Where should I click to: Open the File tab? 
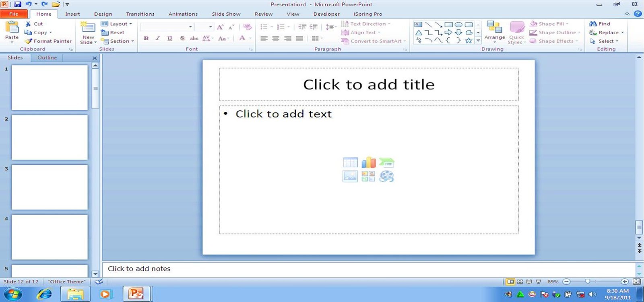[x=14, y=14]
